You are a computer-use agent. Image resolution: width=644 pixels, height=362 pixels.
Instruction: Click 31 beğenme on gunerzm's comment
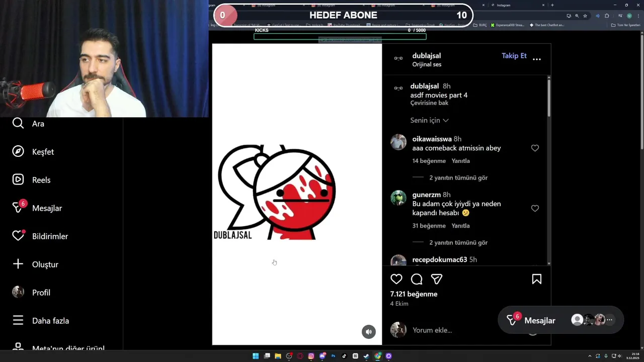coord(429,226)
